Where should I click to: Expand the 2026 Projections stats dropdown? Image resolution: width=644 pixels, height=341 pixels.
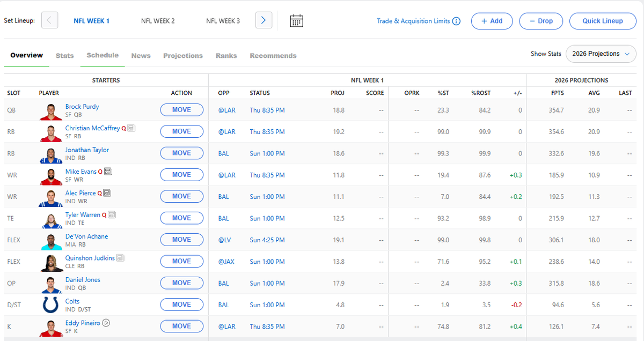pyautogui.click(x=601, y=54)
